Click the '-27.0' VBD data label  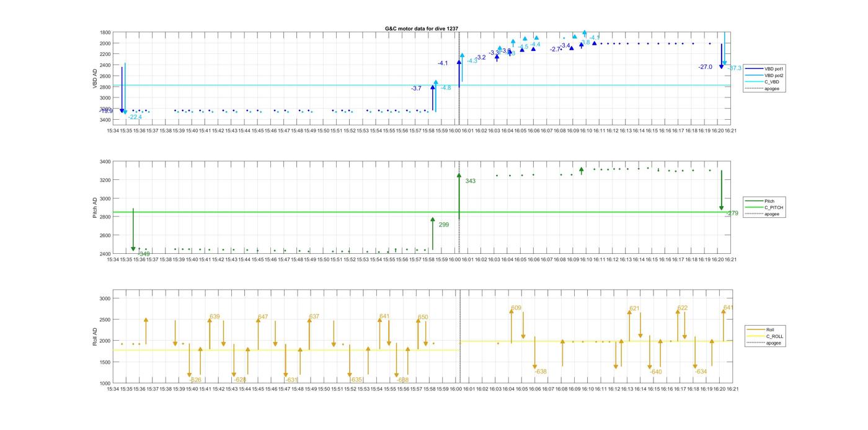tap(706, 67)
